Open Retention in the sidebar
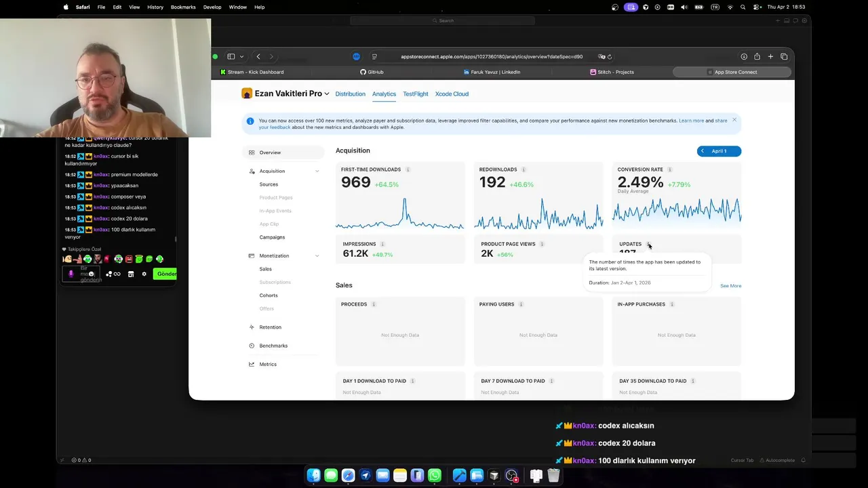868x488 pixels. (x=270, y=327)
